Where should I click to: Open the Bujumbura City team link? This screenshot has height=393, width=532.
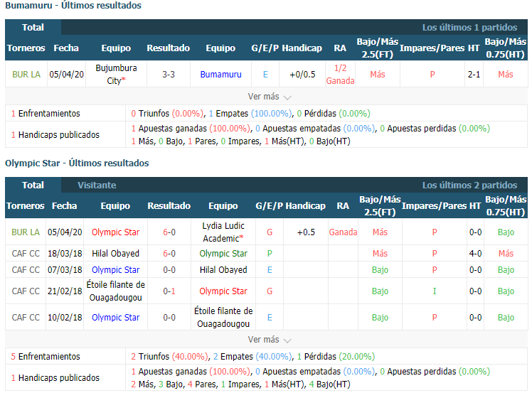coord(116,74)
